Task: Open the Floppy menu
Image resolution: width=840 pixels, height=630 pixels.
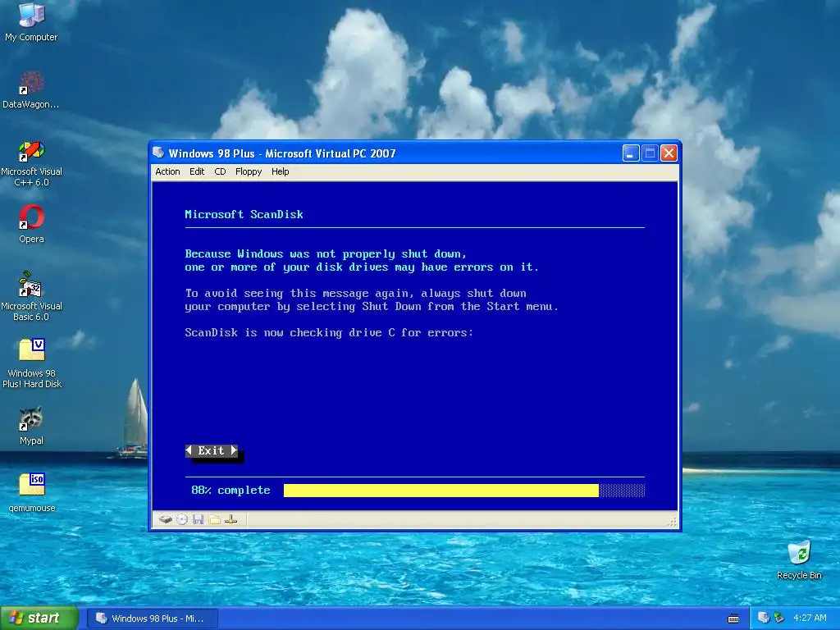Action: tap(249, 171)
